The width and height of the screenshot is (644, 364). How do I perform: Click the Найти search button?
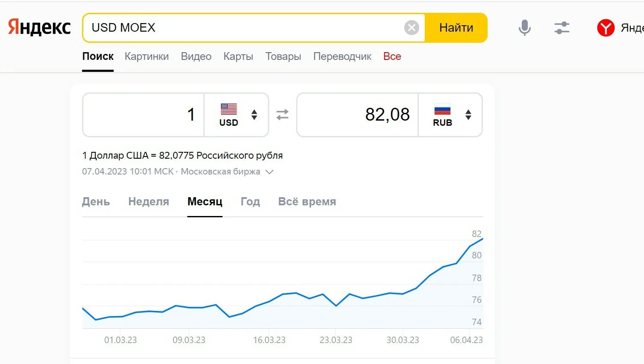point(456,28)
